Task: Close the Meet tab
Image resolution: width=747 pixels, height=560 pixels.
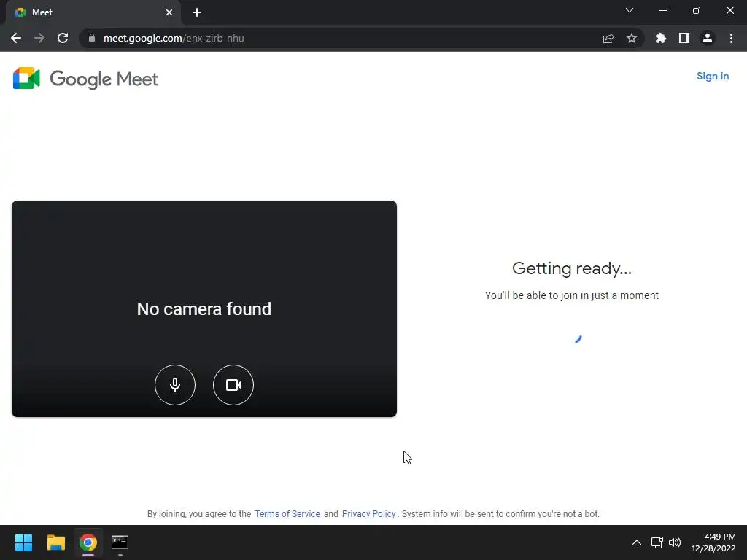Action: click(x=169, y=12)
